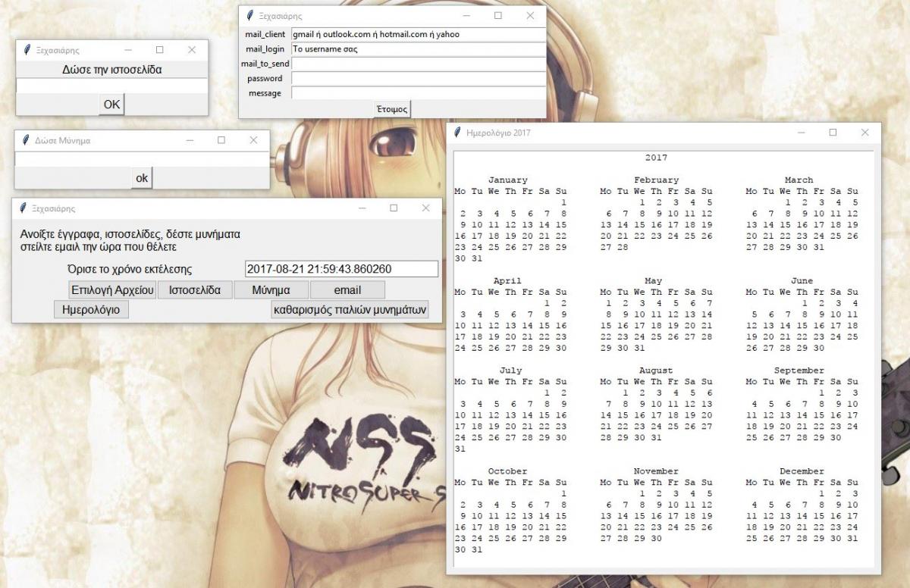This screenshot has height=588, width=910.
Task: Click the Δώσε την ιστοσελίδα label
Action: point(112,70)
